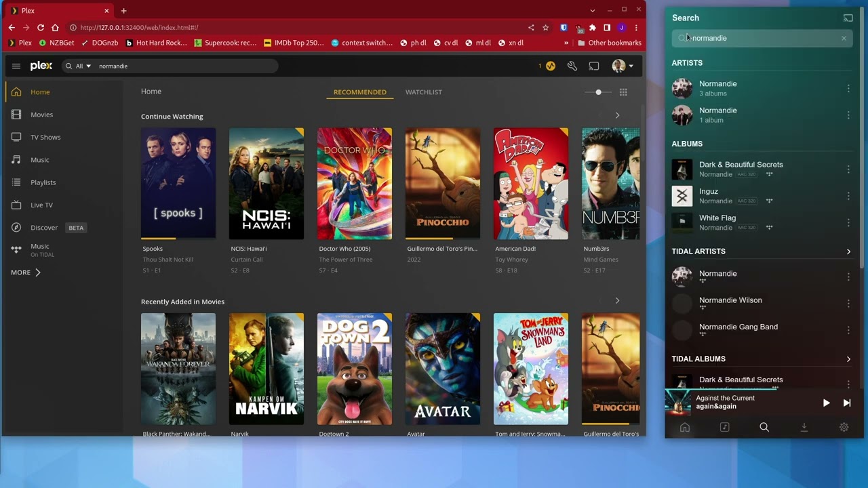The width and height of the screenshot is (868, 488).
Task: Select the Recommended tab
Action: pos(360,92)
